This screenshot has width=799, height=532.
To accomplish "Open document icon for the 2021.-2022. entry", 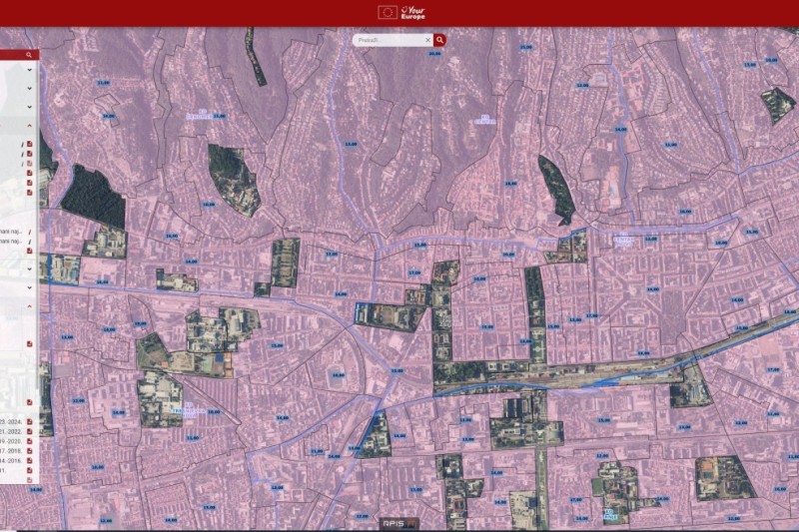I will click(x=30, y=431).
